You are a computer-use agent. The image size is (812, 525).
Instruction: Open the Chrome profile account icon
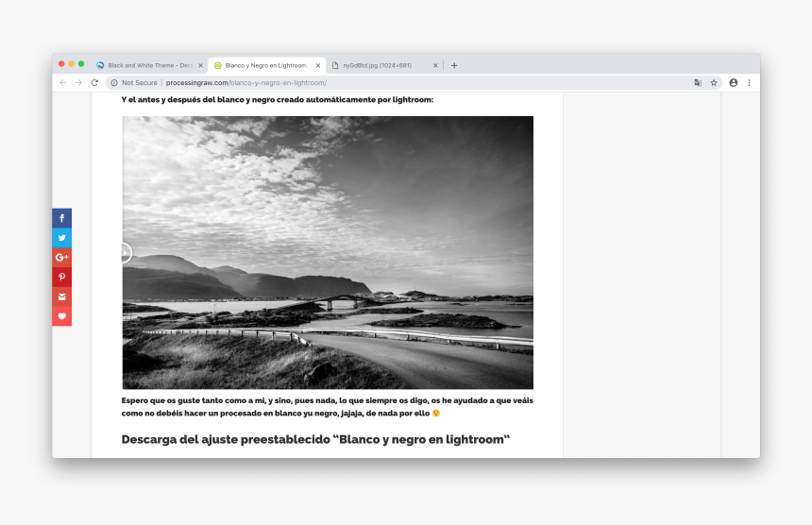tap(734, 83)
